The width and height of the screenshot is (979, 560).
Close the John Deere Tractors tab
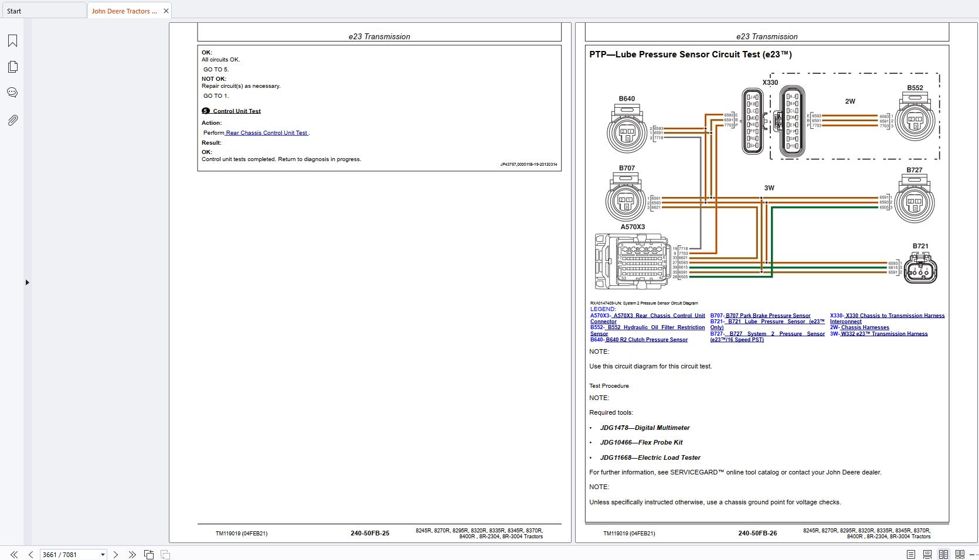[x=166, y=11]
